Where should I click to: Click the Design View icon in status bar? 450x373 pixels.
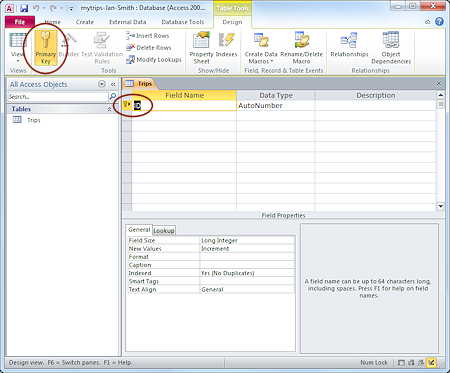tap(432, 362)
